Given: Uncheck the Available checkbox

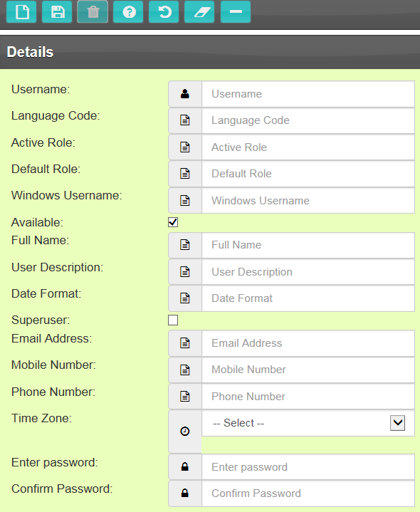Looking at the screenshot, I should pos(173,222).
